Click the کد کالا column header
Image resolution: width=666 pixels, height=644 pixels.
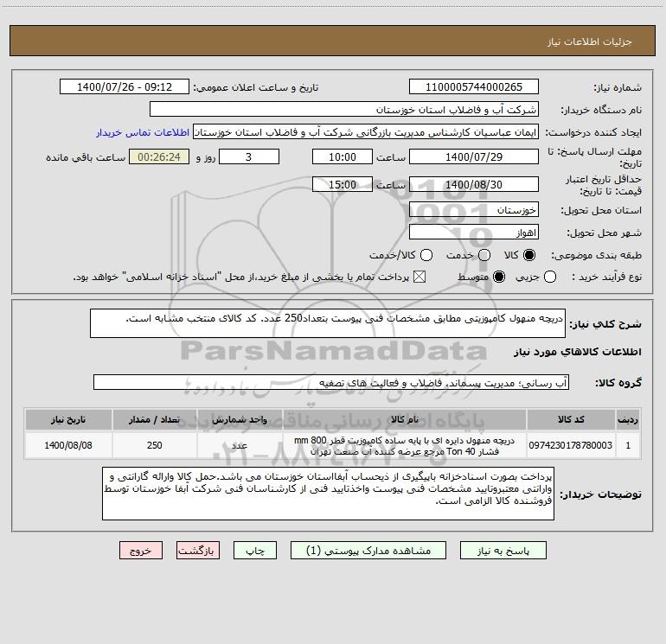571,419
